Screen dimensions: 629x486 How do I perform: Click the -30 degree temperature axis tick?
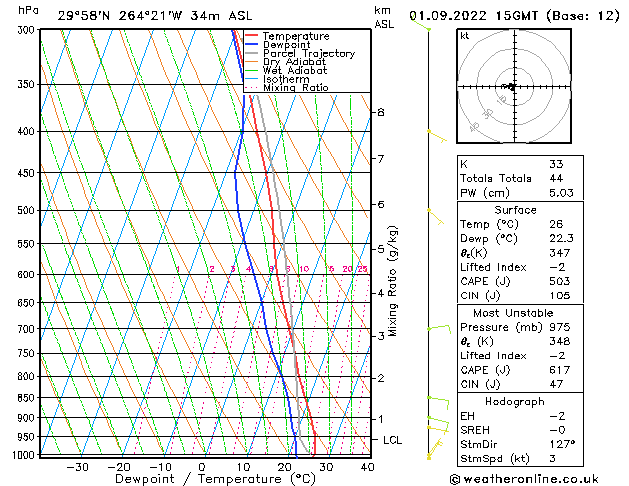click(77, 467)
